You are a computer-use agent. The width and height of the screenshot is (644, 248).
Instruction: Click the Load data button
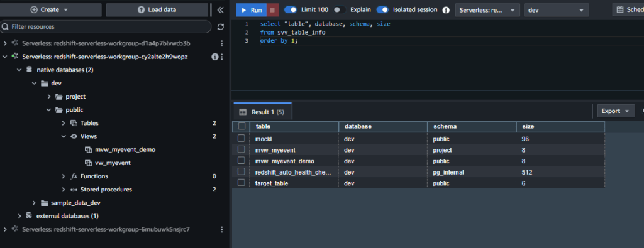tap(157, 10)
